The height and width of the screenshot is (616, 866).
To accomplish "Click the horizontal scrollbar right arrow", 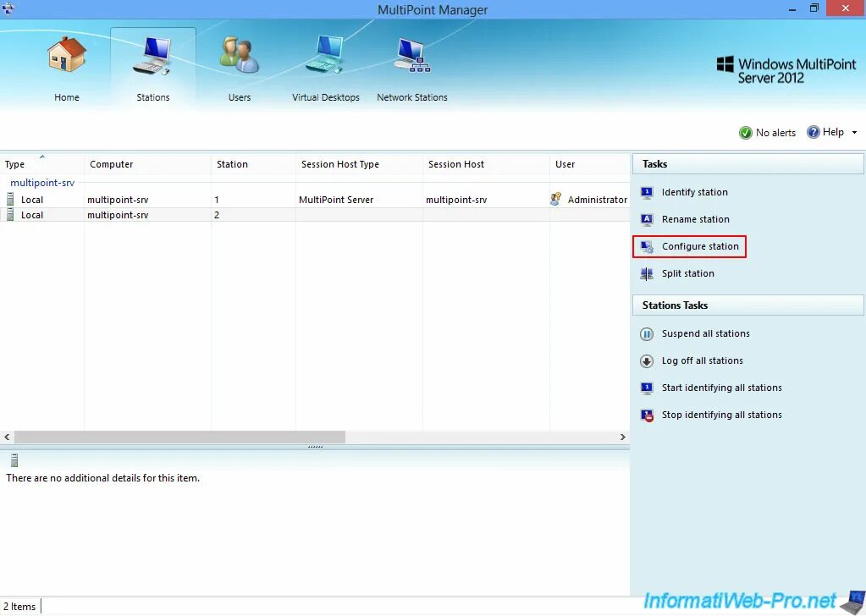I will (x=623, y=437).
